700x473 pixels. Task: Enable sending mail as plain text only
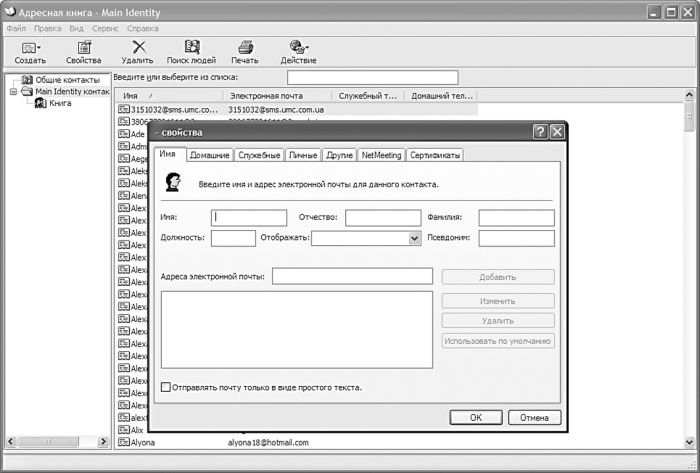click(166, 387)
